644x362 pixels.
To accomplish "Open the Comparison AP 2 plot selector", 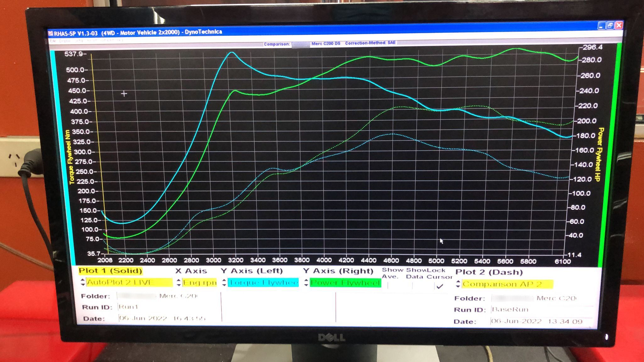I will 507,284.
